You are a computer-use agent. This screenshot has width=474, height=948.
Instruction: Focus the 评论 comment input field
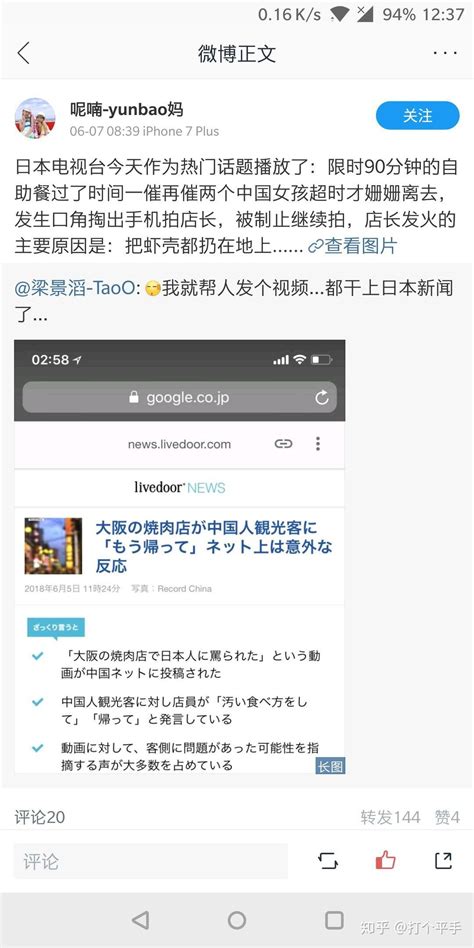[x=151, y=861]
